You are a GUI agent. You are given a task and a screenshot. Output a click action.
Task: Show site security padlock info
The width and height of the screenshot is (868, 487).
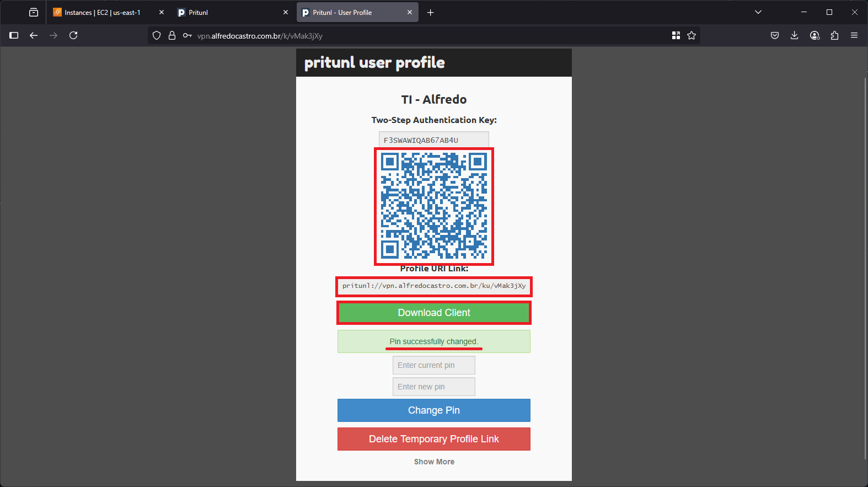coord(172,35)
